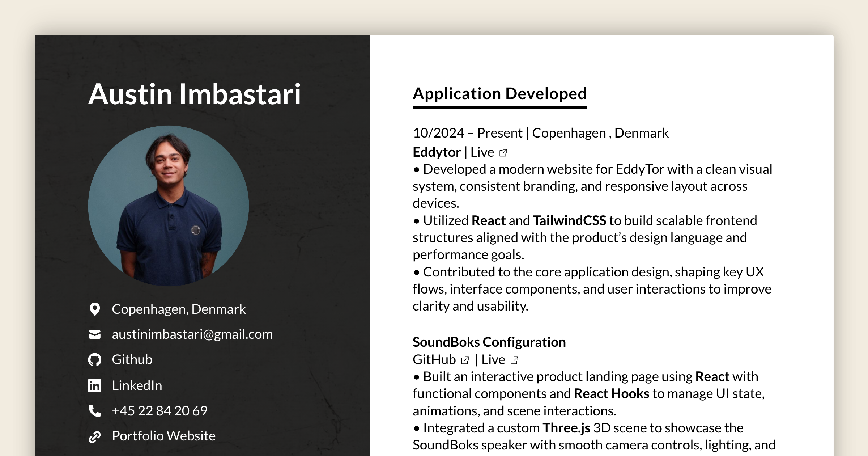Open the SoundBoks GitHub link
868x456 pixels.
pos(434,359)
